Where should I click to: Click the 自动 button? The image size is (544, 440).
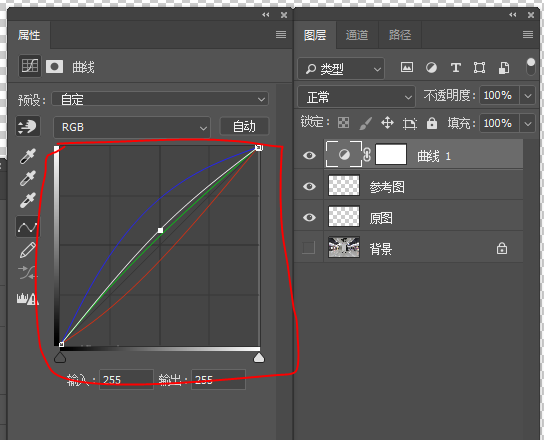[244, 126]
